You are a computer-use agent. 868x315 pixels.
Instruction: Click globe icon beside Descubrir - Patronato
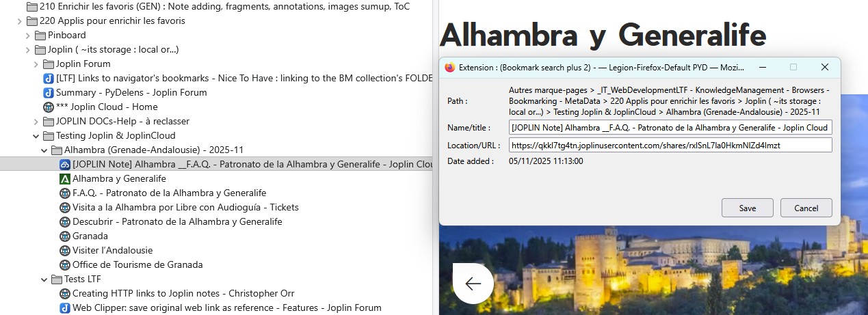tap(65, 221)
